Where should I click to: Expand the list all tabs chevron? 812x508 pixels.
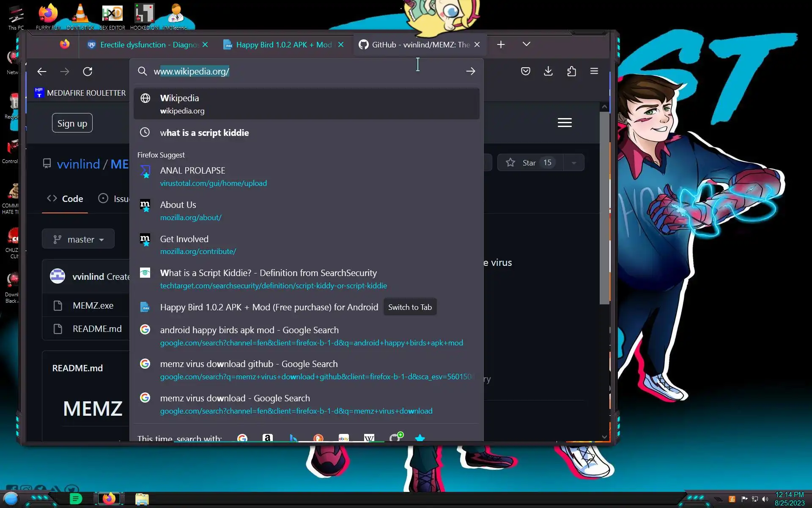[x=526, y=44]
